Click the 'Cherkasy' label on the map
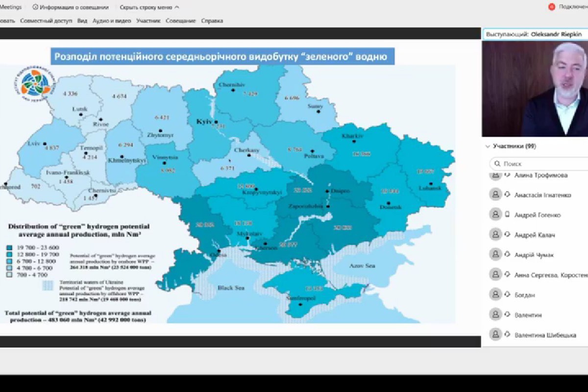The height and width of the screenshot is (392, 588). point(246,150)
